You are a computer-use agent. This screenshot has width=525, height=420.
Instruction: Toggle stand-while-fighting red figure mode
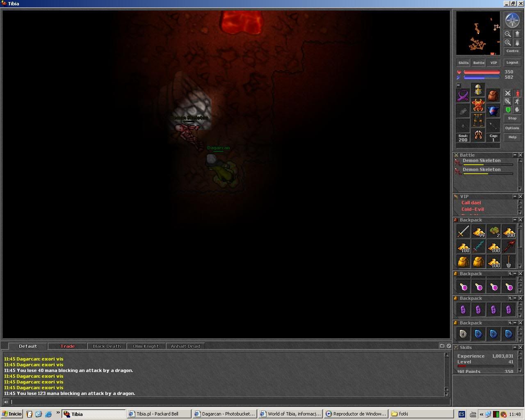click(517, 93)
